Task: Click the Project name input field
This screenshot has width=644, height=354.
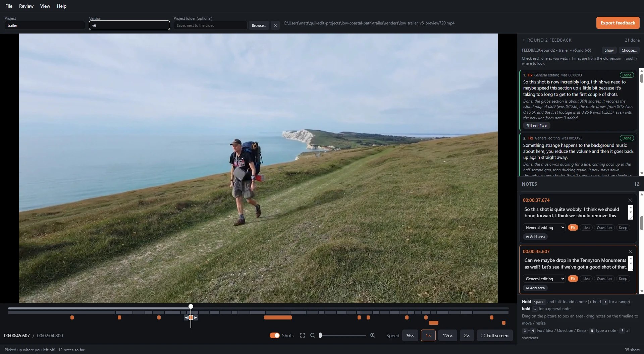Action: pos(45,25)
